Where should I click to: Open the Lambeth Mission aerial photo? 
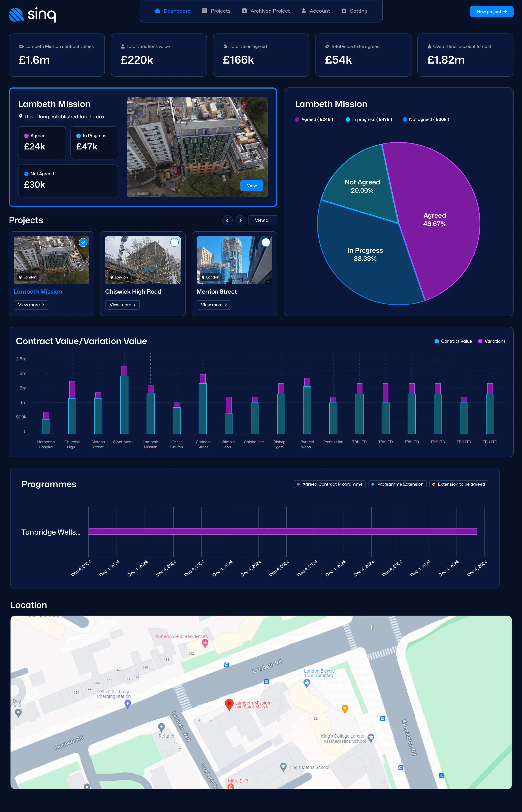point(197,147)
